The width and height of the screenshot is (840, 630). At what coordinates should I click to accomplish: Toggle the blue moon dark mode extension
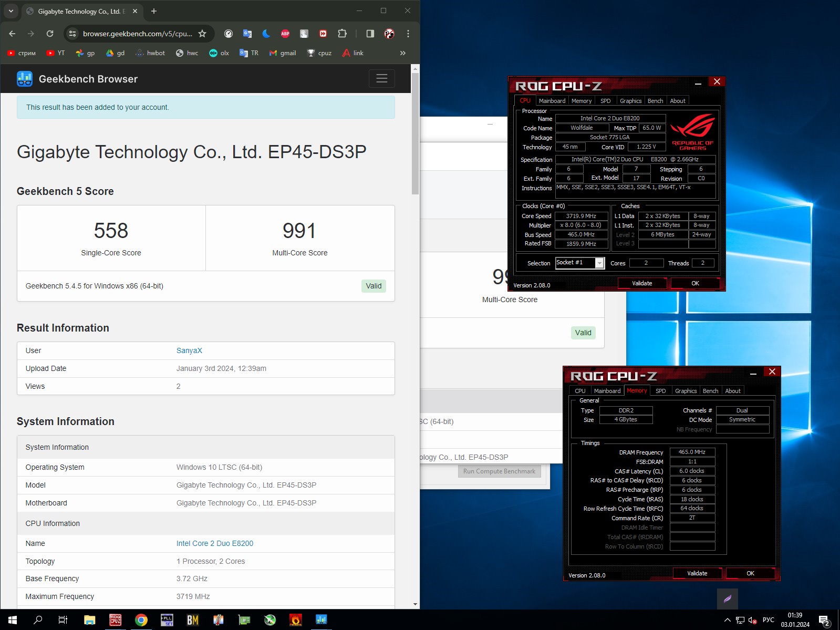pyautogui.click(x=266, y=34)
